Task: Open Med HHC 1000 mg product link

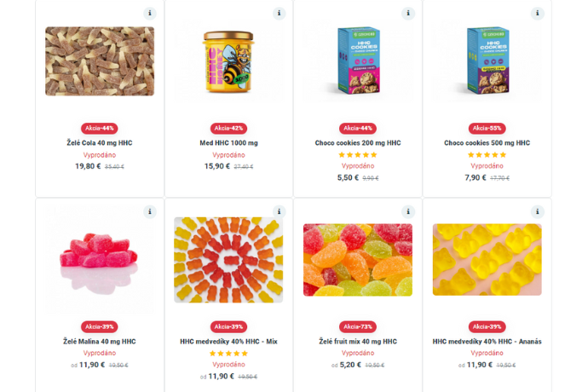Action: pos(228,143)
